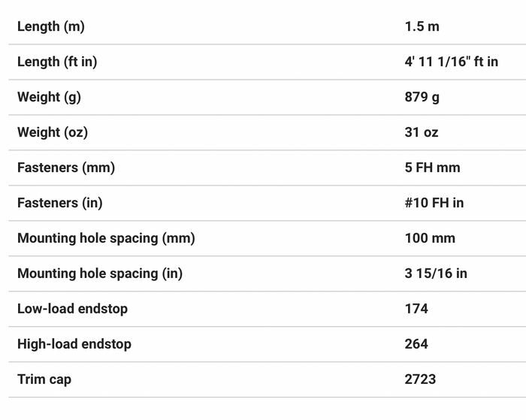Select the 1.5 m length value
Image resolution: width=526 pixels, height=420 pixels.
point(422,26)
